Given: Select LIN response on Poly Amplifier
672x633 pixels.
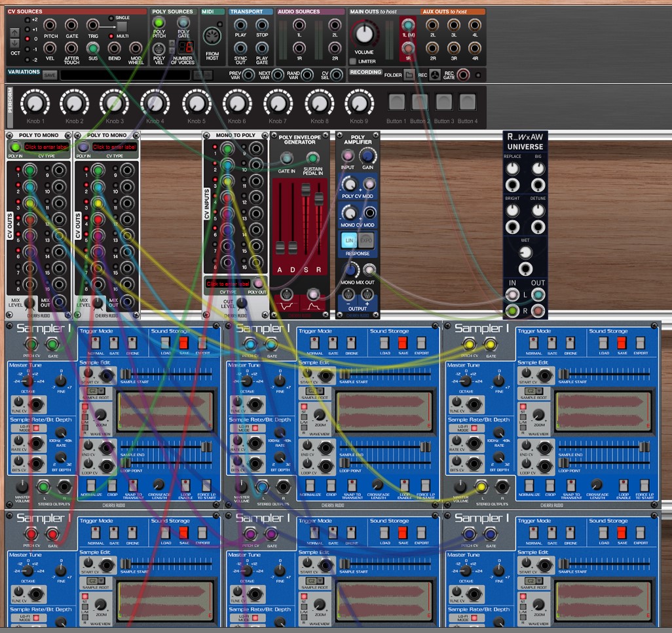Looking at the screenshot, I should point(349,240).
